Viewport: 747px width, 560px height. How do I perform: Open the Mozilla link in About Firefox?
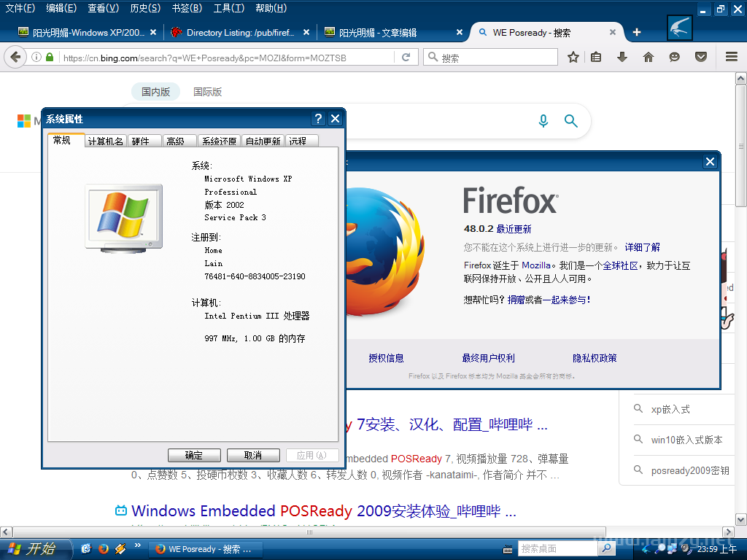click(536, 265)
